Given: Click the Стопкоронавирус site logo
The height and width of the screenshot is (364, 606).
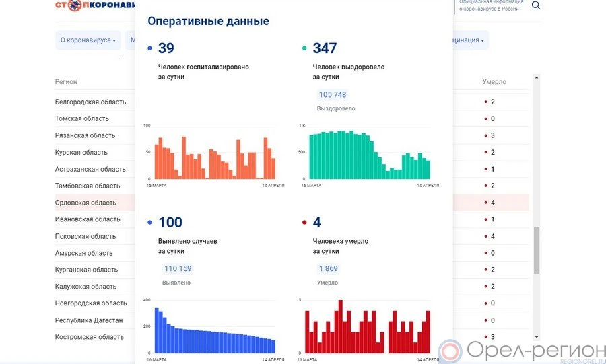Looking at the screenshot, I should [x=94, y=6].
